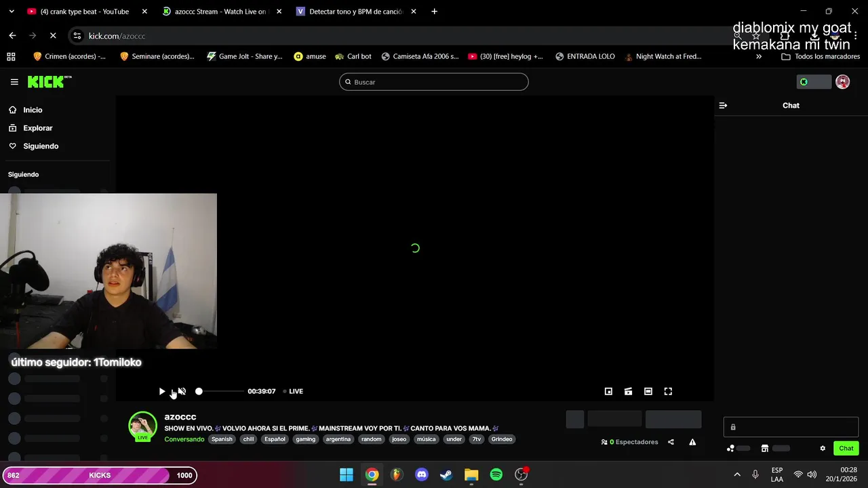
Task: Open Steam from the taskbar
Action: (446, 474)
